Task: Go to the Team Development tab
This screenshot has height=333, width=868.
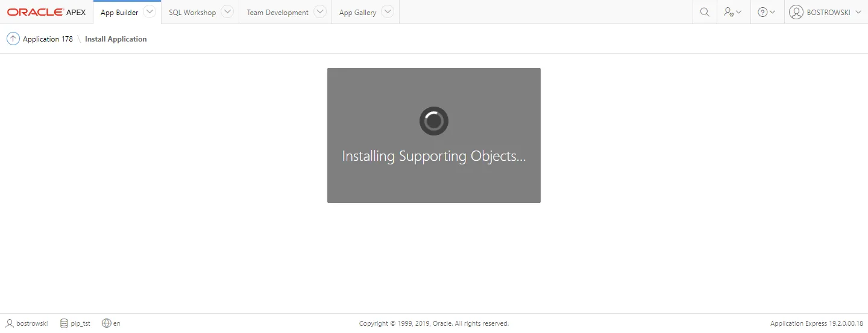Action: tap(277, 13)
